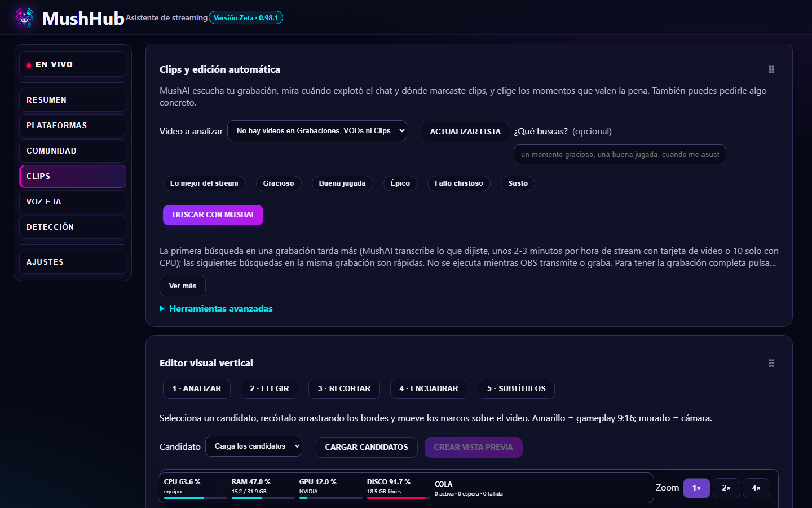Image resolution: width=812 pixels, height=508 pixels.
Task: Select the Lo mejor del stream chip
Action: point(204,183)
